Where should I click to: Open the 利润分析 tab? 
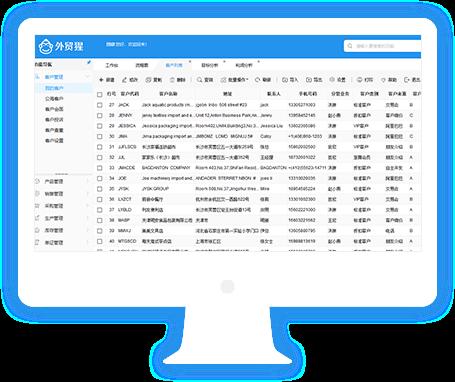[244, 65]
